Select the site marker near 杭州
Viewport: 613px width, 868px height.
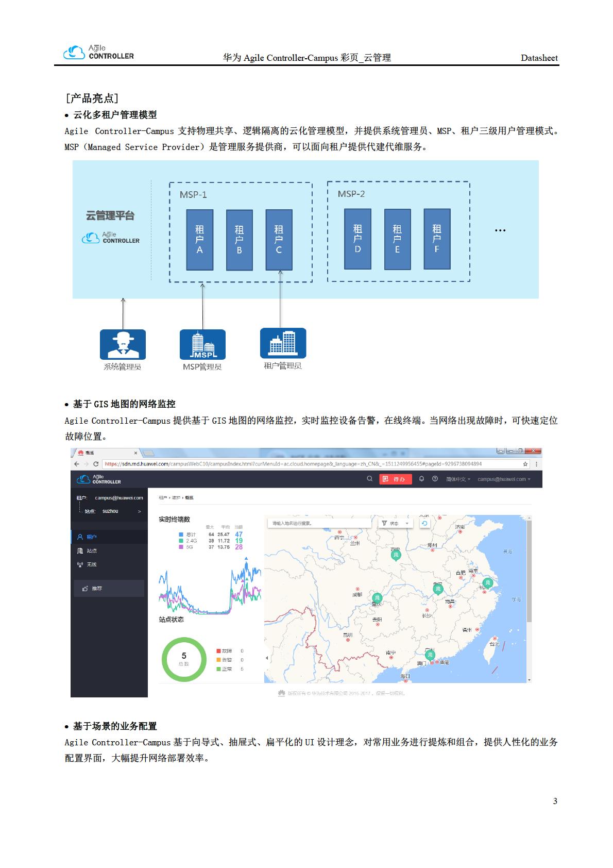tap(488, 583)
